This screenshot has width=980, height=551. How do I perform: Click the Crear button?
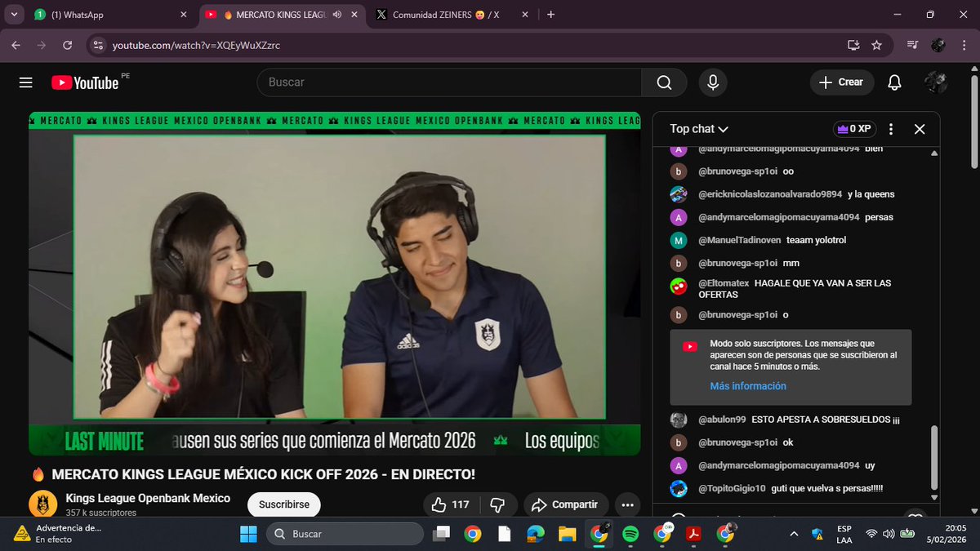pyautogui.click(x=842, y=82)
